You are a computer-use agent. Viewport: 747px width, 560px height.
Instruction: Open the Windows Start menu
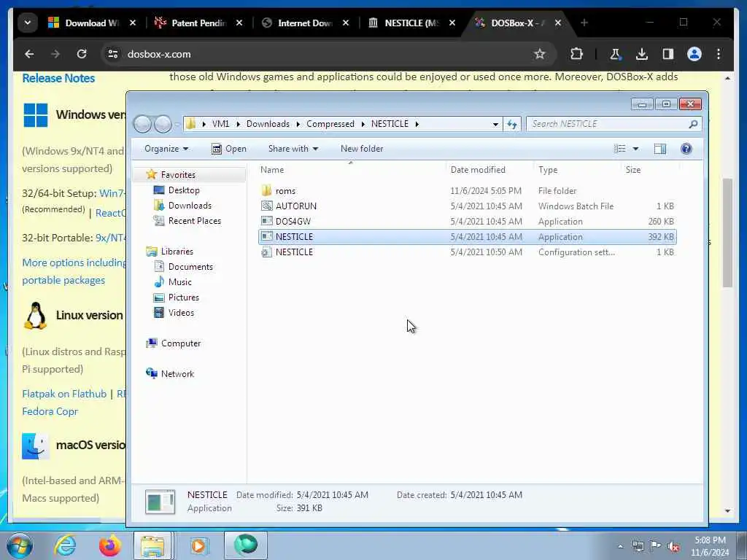[x=20, y=545]
